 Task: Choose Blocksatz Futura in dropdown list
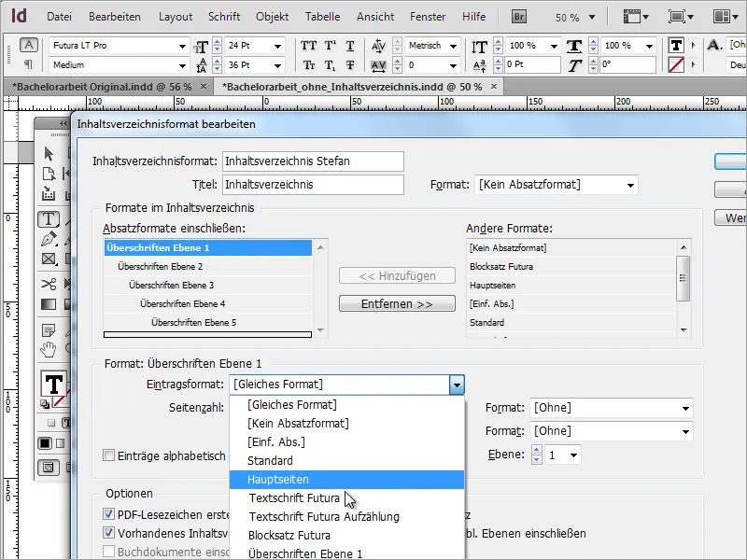pos(346,535)
